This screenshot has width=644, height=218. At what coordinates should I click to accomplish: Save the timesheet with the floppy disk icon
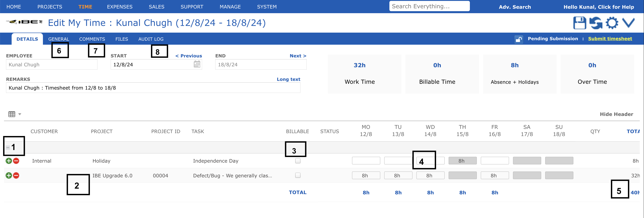(580, 23)
